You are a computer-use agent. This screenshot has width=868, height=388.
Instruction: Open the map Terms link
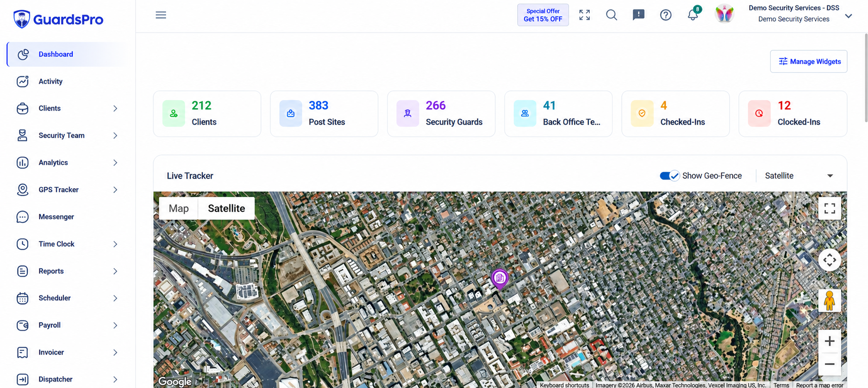(x=781, y=385)
